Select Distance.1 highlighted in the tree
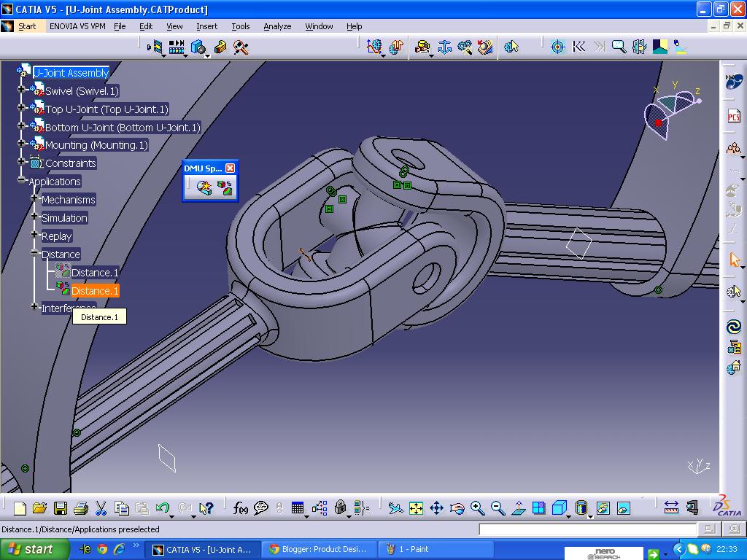The width and height of the screenshot is (747, 560). [x=94, y=290]
